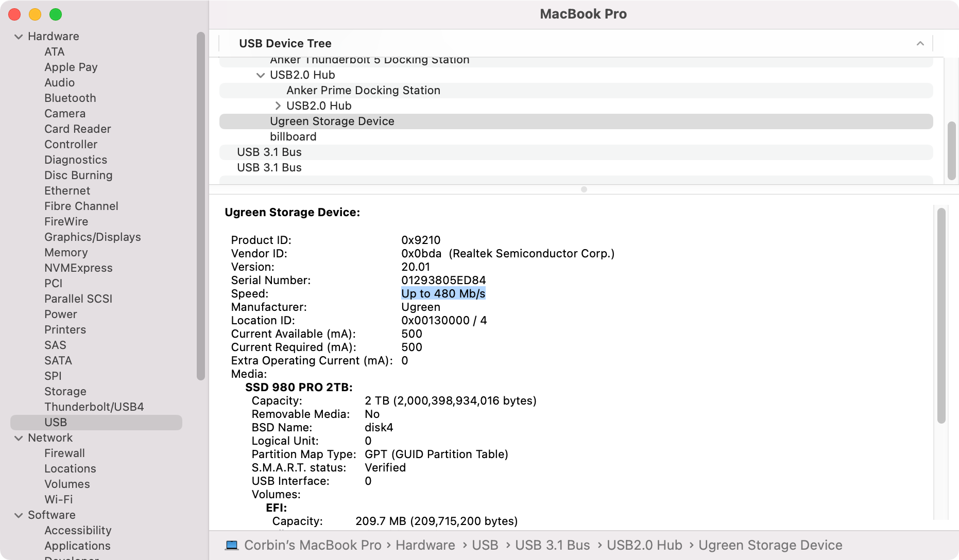
Task: Select Disc Burning in the sidebar
Action: click(x=78, y=176)
